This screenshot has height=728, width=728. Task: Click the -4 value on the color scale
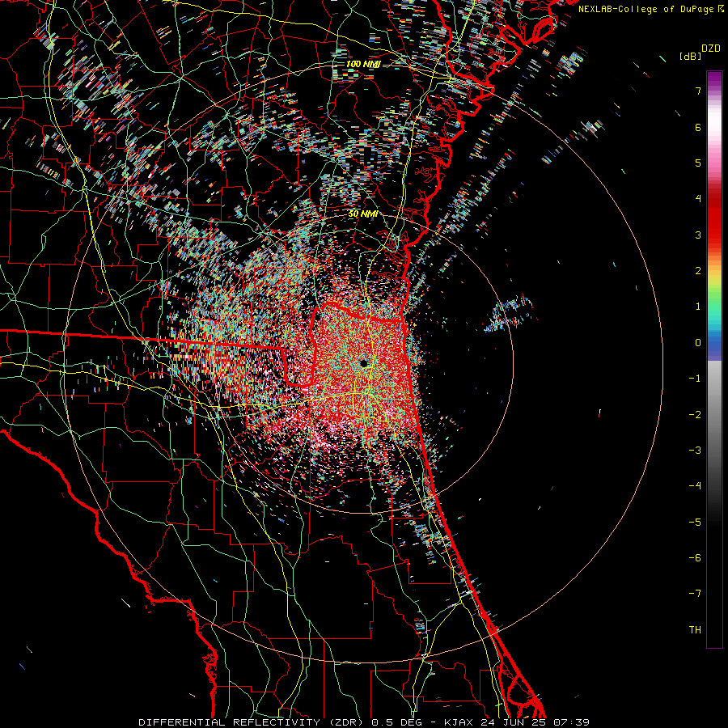695,486
